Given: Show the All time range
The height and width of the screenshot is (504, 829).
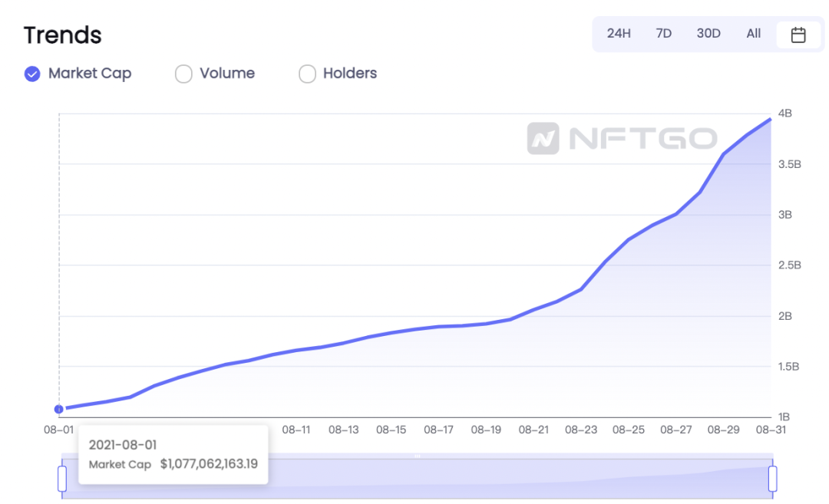Looking at the screenshot, I should 754,34.
